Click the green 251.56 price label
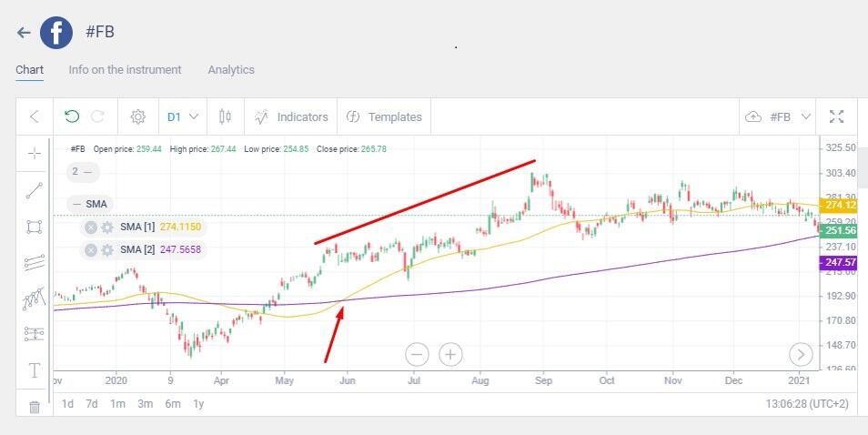Screen dimensions: 868x435 (x=838, y=231)
